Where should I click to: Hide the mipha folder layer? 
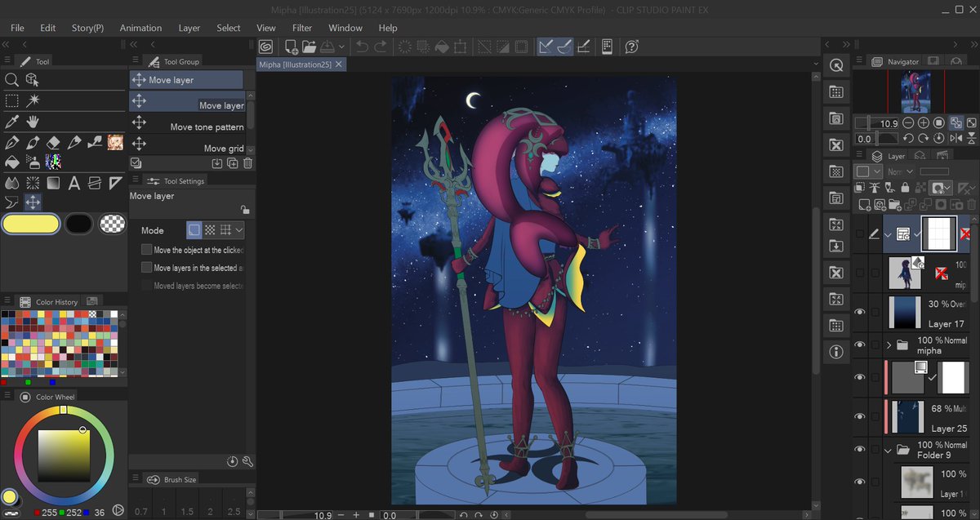859,345
